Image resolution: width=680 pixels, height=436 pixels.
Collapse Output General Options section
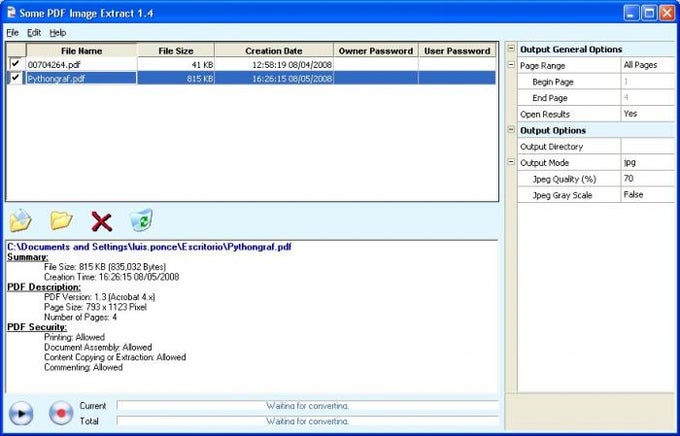coord(511,49)
